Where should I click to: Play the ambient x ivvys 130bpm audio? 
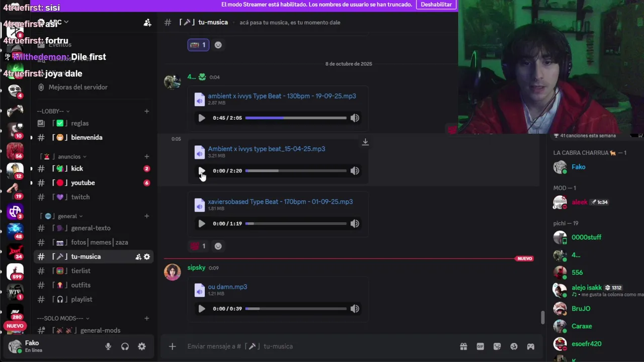click(x=202, y=118)
